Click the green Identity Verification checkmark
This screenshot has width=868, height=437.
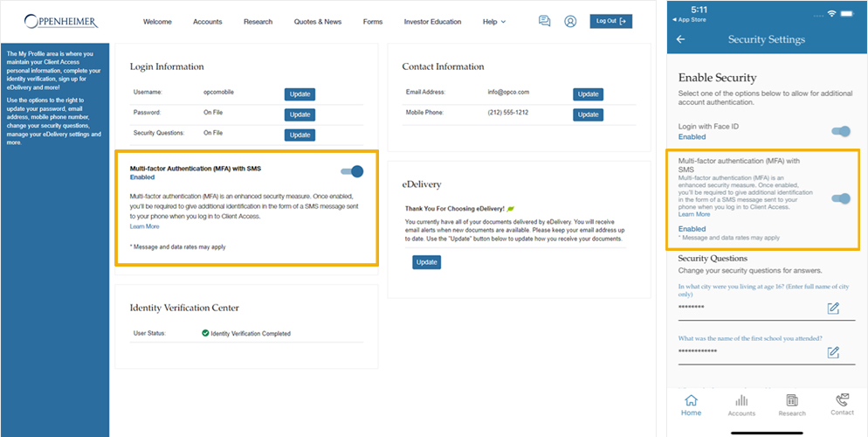(x=205, y=333)
